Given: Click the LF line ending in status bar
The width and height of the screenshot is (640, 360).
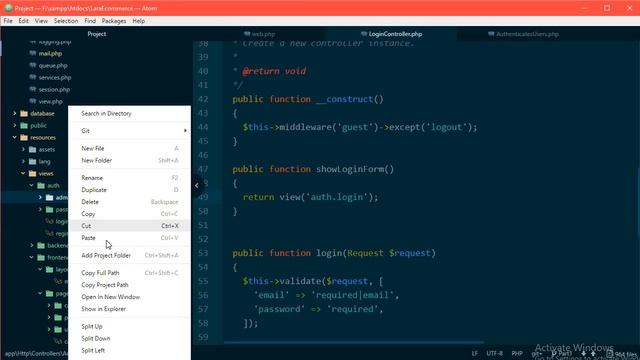Looking at the screenshot, I should click(475, 353).
